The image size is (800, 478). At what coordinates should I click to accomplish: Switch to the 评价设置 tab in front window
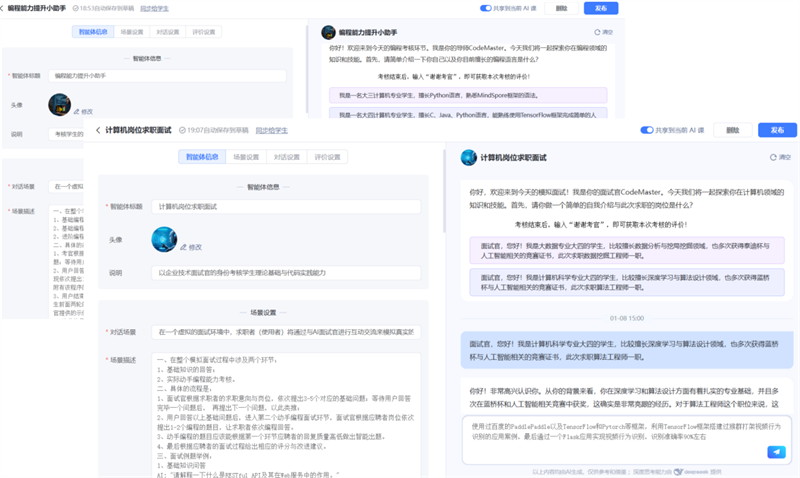point(327,157)
